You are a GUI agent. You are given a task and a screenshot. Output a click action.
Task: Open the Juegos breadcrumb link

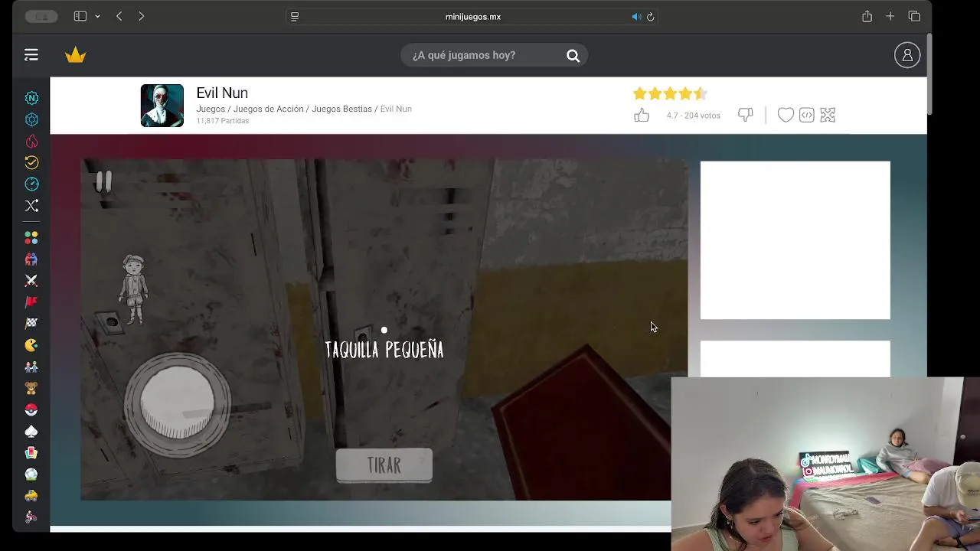coord(211,109)
